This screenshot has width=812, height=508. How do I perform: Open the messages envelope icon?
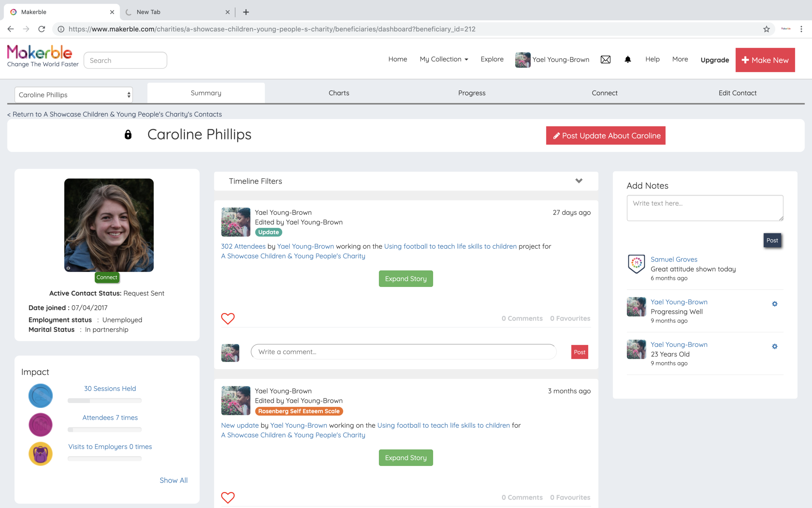point(605,59)
